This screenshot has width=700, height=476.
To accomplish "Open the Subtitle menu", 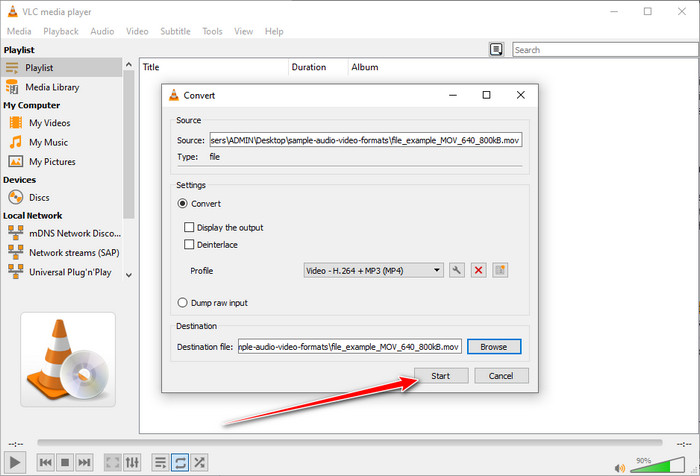I will [x=175, y=31].
